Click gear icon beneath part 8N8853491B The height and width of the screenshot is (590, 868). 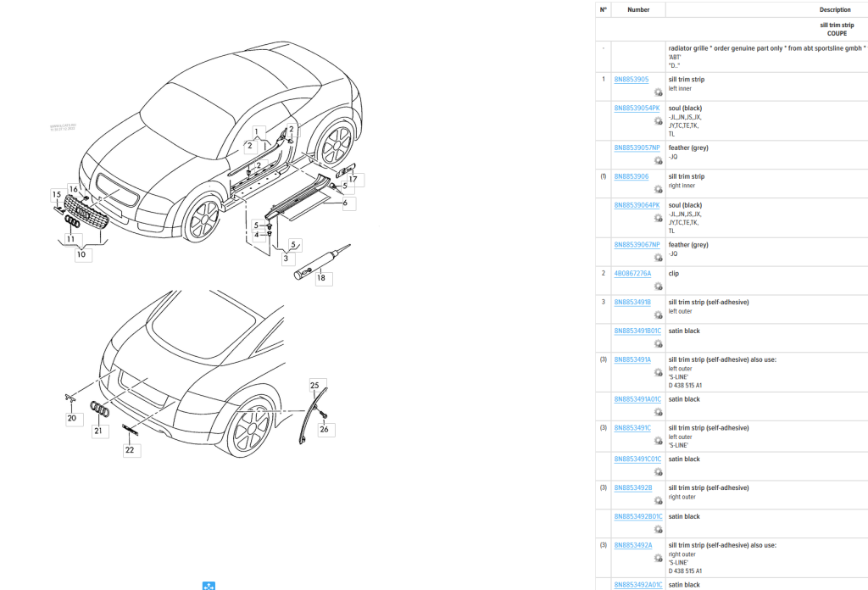[x=658, y=314]
